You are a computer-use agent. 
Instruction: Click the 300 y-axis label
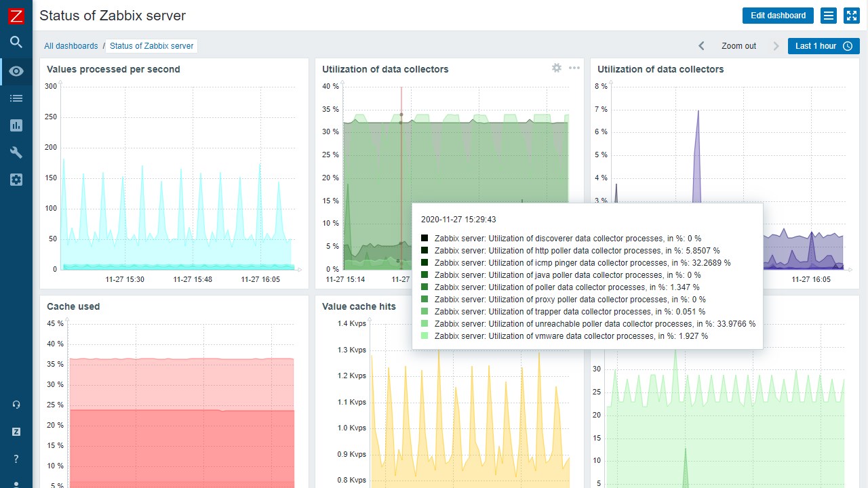51,86
